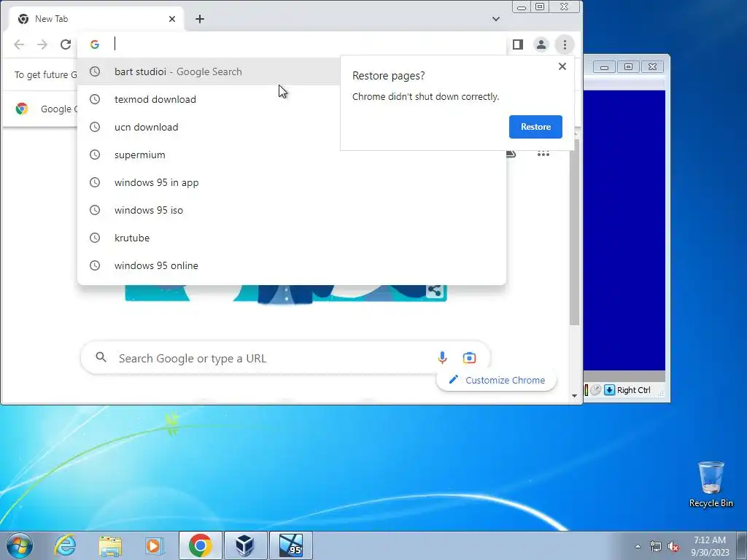Dismiss the Restore pages popup
Image resolution: width=747 pixels, height=560 pixels.
click(562, 66)
